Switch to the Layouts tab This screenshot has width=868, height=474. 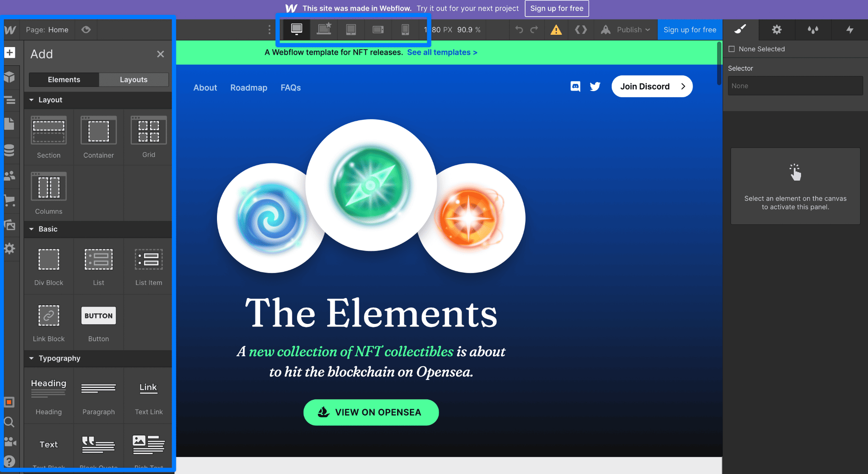point(134,79)
